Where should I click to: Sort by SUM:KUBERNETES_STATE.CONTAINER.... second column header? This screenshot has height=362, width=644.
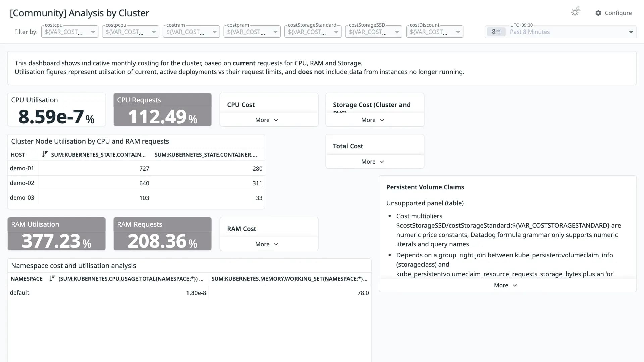click(x=206, y=155)
